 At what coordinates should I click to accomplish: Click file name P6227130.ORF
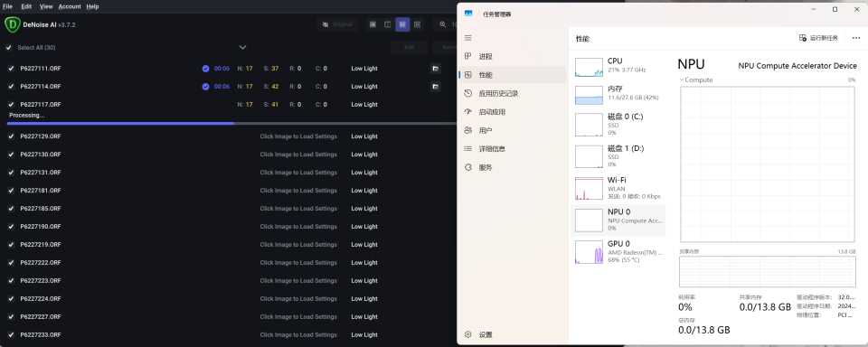tap(41, 155)
